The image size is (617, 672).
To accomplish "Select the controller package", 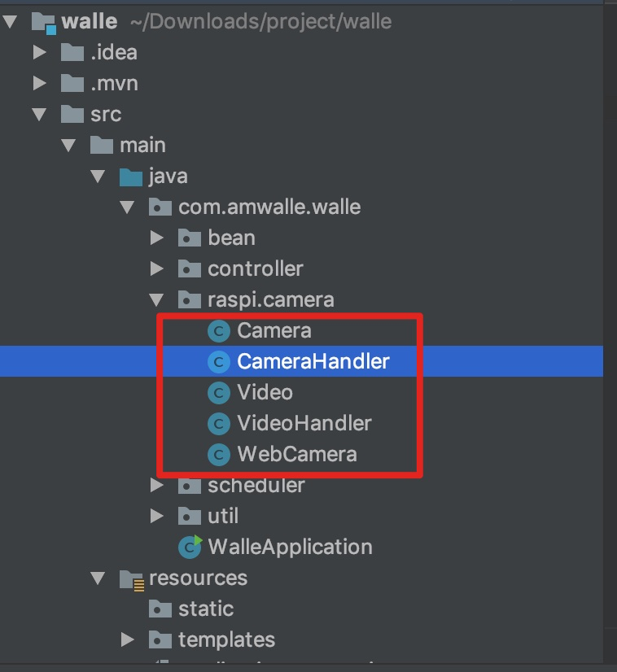I will tap(255, 269).
